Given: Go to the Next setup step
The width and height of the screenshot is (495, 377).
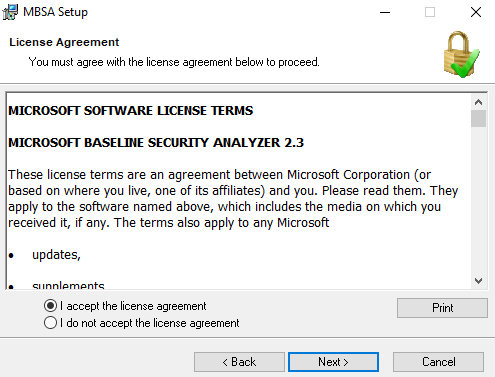Looking at the screenshot, I should pos(333,362).
